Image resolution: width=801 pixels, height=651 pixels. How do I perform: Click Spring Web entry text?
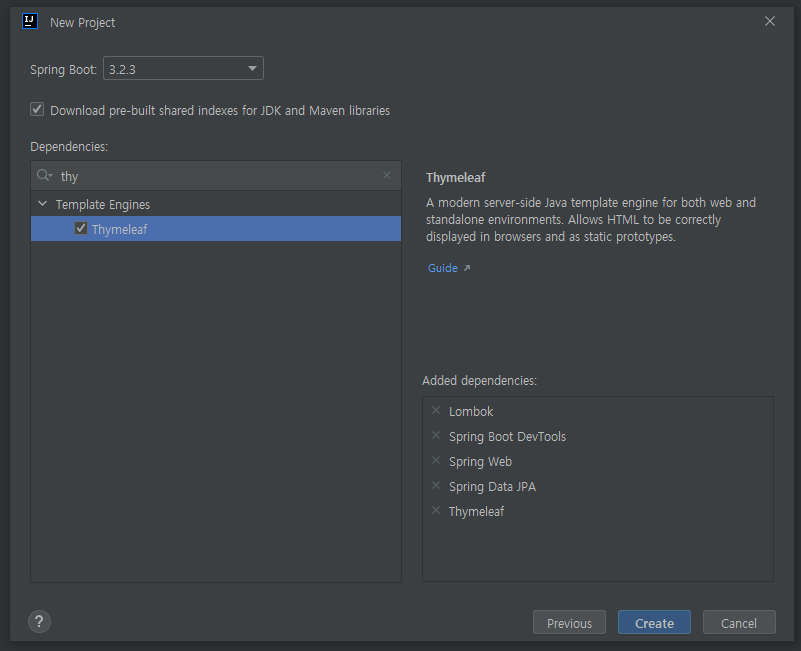coord(480,461)
